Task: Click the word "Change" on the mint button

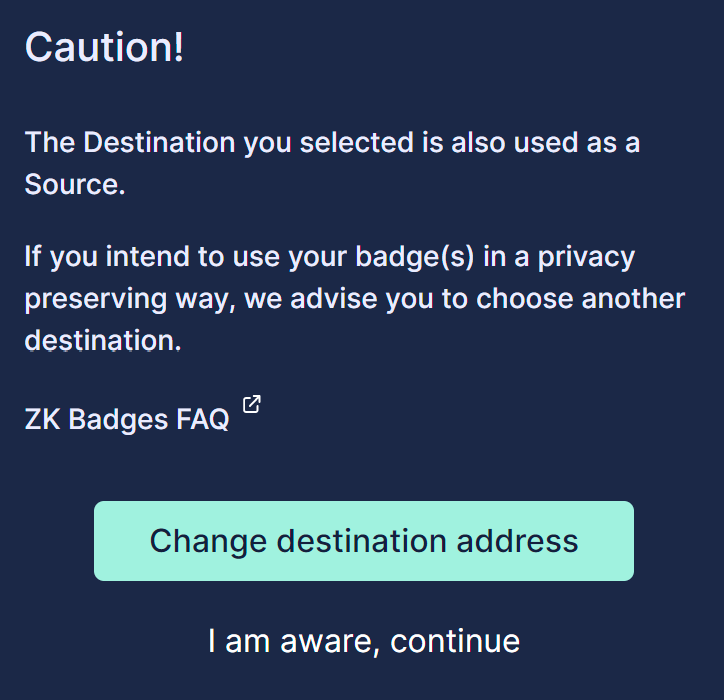Action: (x=208, y=541)
